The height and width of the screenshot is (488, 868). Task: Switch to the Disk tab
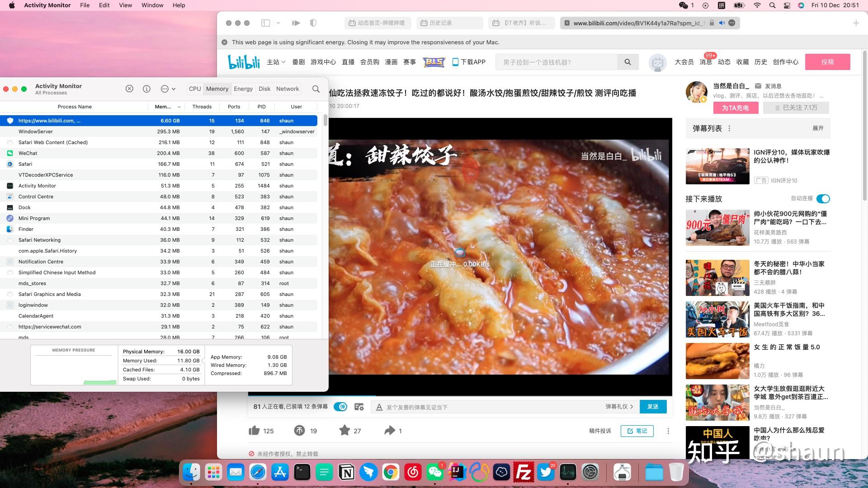click(x=264, y=89)
